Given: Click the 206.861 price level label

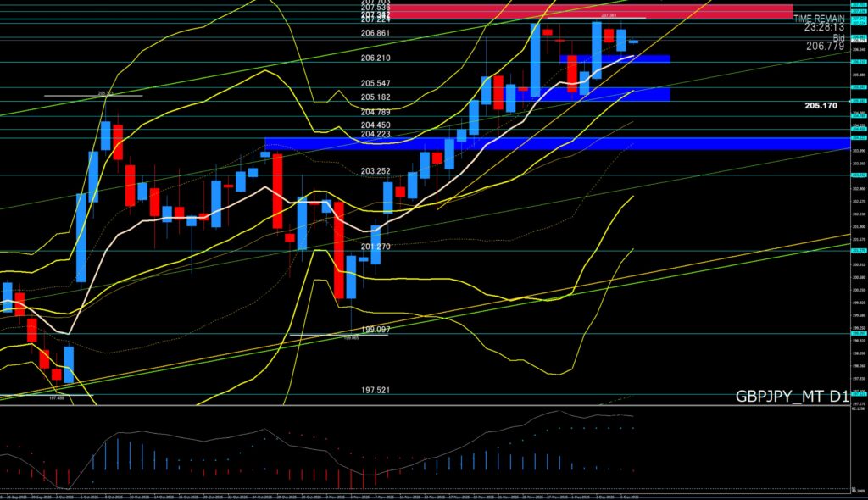Looking at the screenshot, I should (x=375, y=33).
